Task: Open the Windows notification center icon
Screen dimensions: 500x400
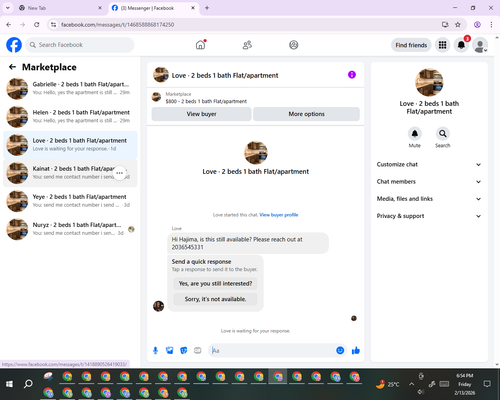Action: [487, 384]
